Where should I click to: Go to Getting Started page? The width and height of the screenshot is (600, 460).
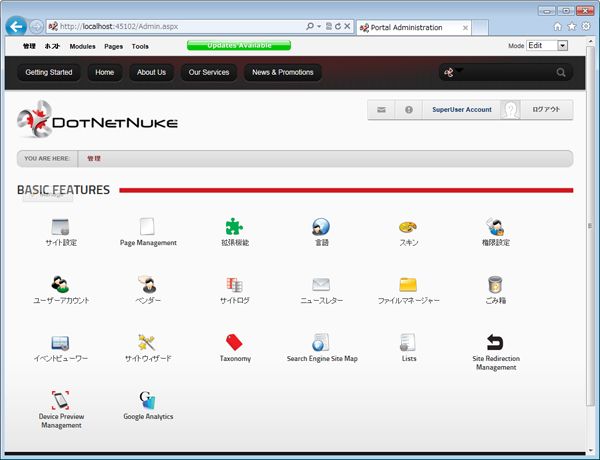[x=49, y=72]
